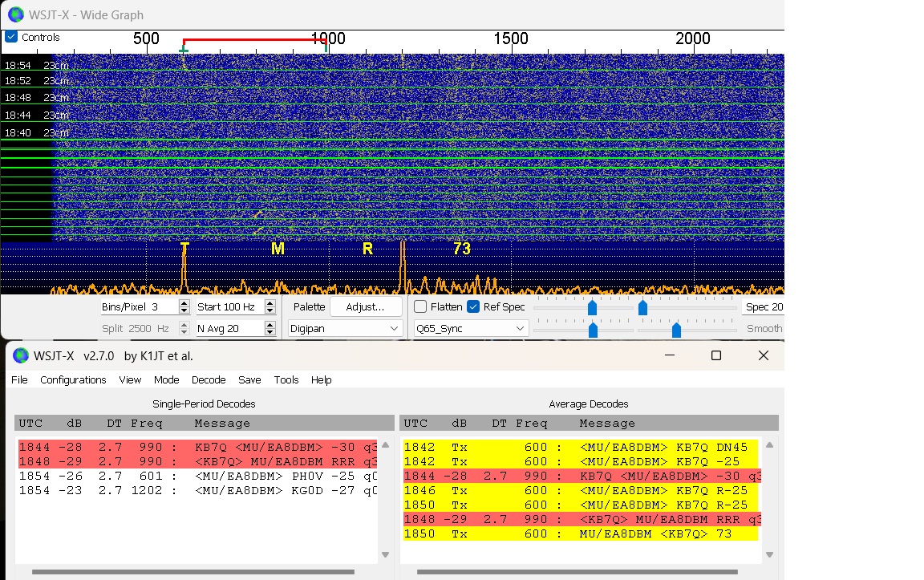Viewport: 924px width, 580px height.
Task: Select the 1844 single-period decode at 990
Action: [x=197, y=447]
